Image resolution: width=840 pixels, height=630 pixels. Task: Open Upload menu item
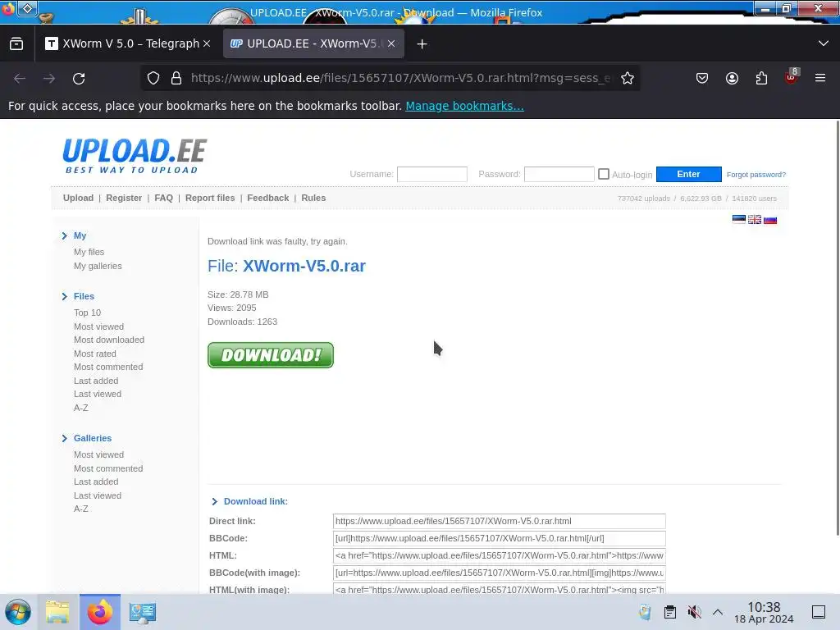(x=78, y=198)
